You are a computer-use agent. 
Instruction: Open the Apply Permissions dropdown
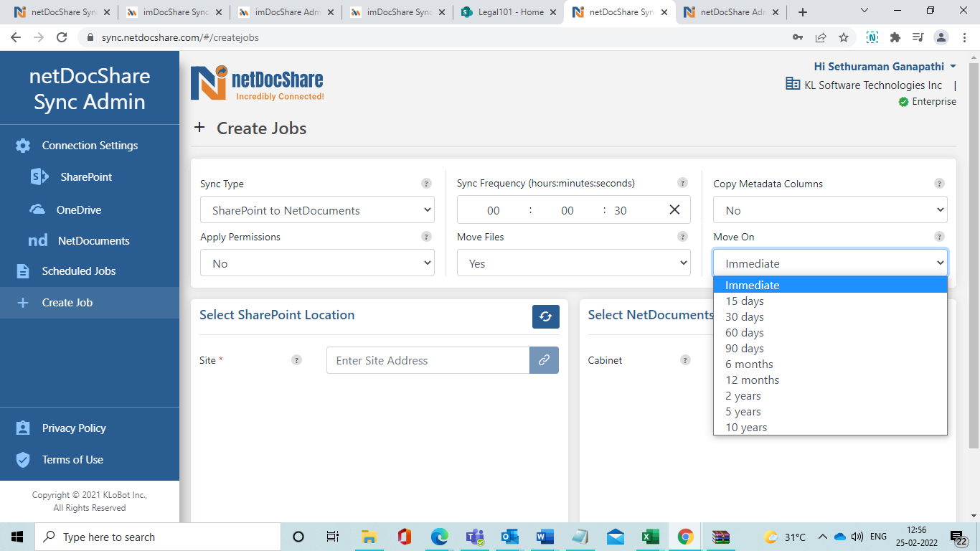point(317,263)
